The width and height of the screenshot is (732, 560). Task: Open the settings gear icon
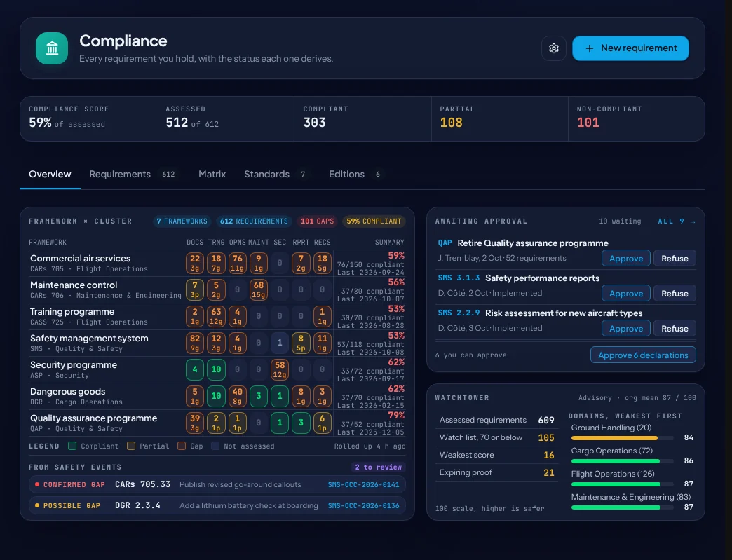(554, 48)
